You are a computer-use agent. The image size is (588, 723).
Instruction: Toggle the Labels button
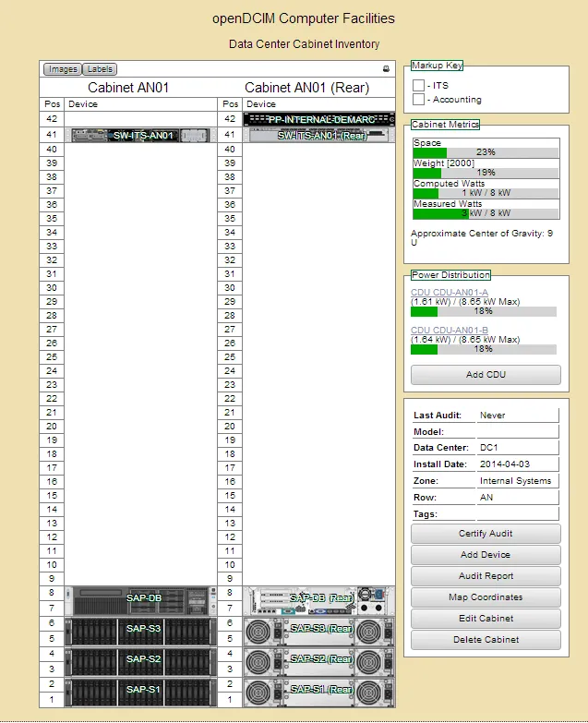(100, 69)
